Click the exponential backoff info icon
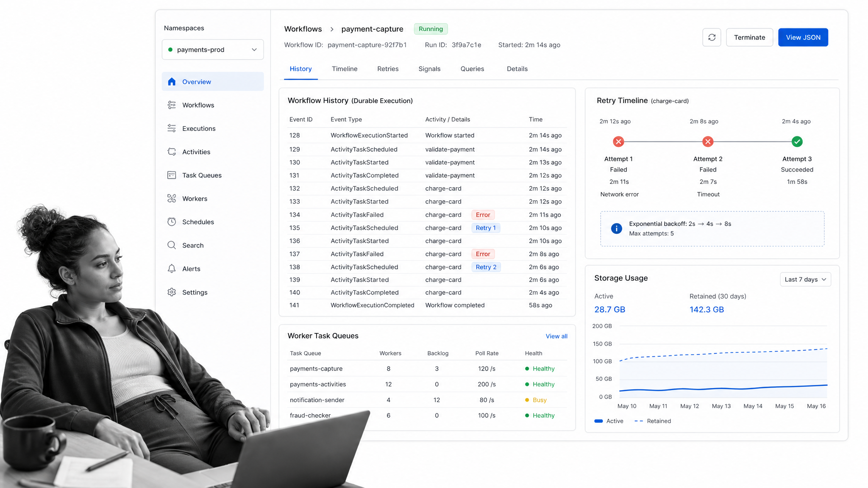Viewport: 868px width, 488px height. 617,228
